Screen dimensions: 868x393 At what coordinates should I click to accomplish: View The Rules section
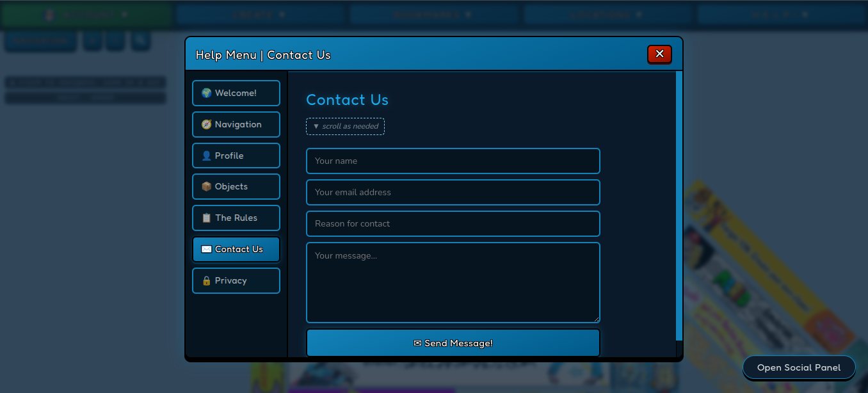coord(236,218)
